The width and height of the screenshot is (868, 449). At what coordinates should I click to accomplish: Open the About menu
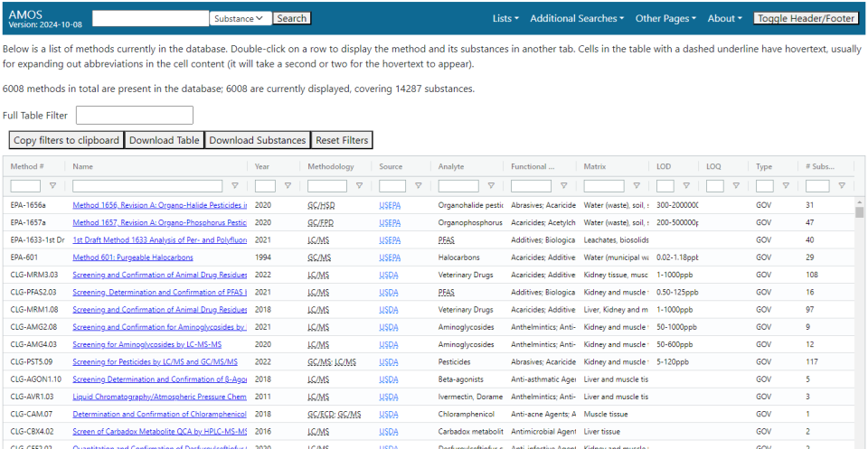coord(725,18)
